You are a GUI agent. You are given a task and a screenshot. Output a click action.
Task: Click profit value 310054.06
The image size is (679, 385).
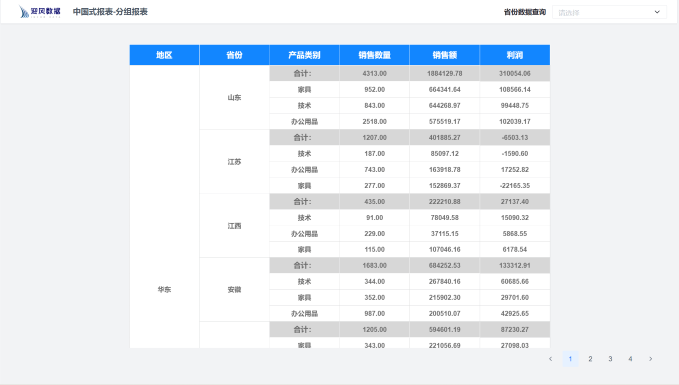(x=515, y=74)
